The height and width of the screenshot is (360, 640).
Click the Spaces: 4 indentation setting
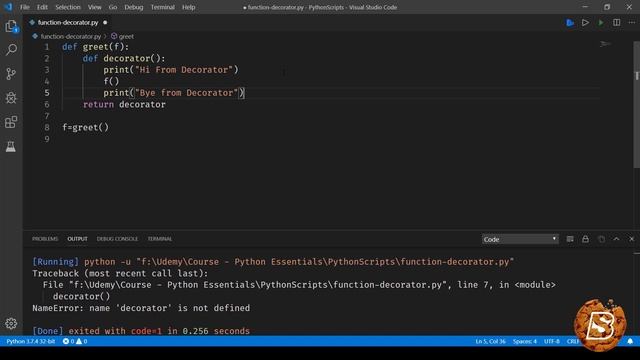point(524,341)
